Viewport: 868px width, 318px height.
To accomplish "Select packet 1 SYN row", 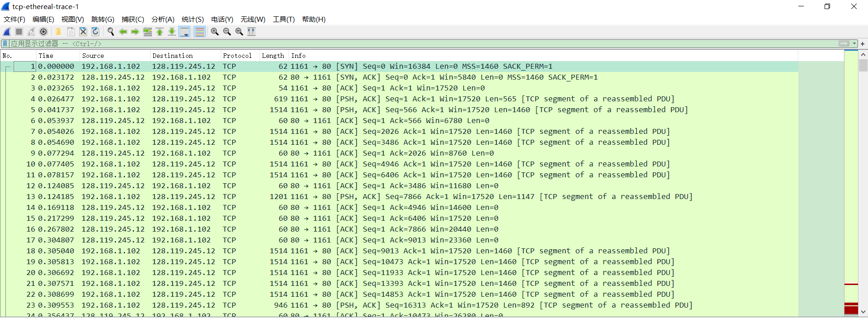I will [399, 66].
